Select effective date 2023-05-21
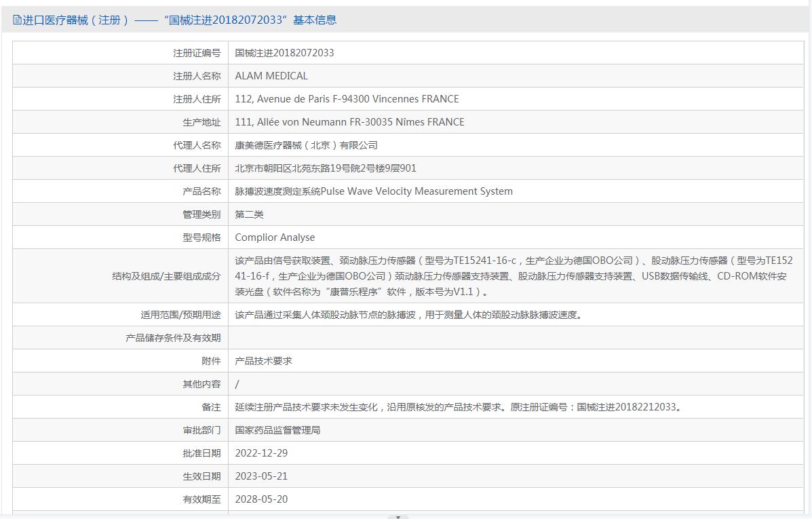This screenshot has height=519, width=812. (x=261, y=476)
